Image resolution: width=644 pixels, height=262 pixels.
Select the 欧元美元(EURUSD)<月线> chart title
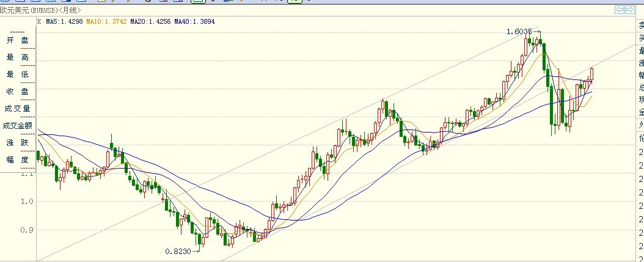40,10
